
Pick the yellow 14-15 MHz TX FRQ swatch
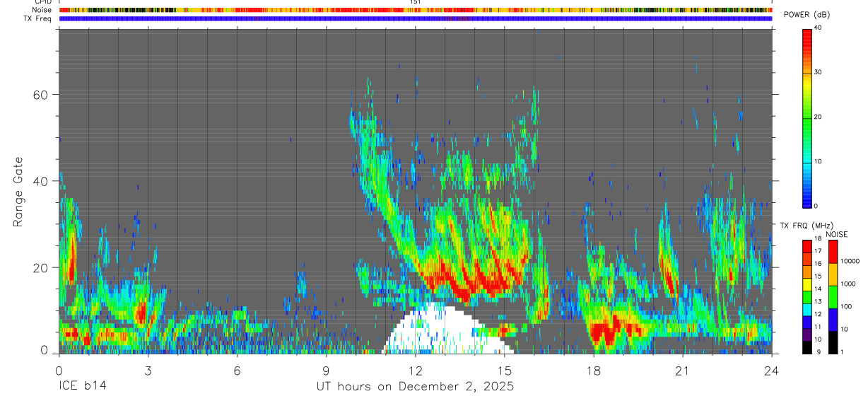(807, 284)
